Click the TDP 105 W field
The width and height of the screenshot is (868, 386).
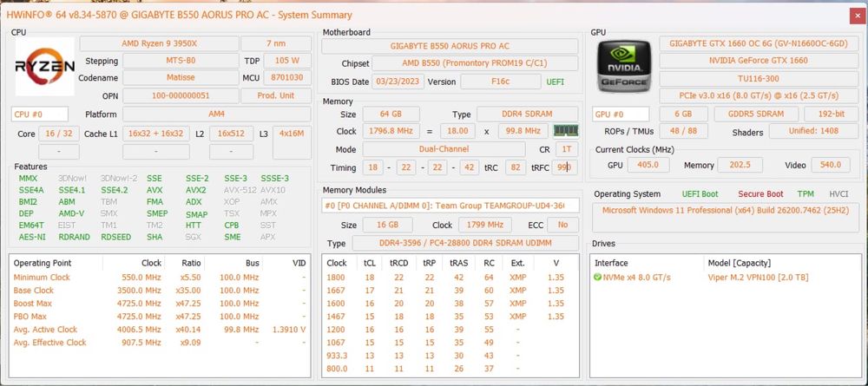tap(286, 61)
